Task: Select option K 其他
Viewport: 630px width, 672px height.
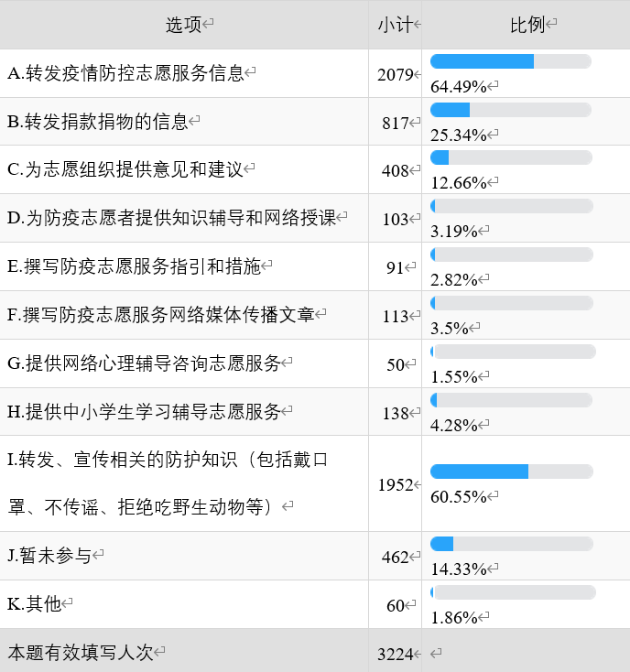Action: (x=34, y=604)
